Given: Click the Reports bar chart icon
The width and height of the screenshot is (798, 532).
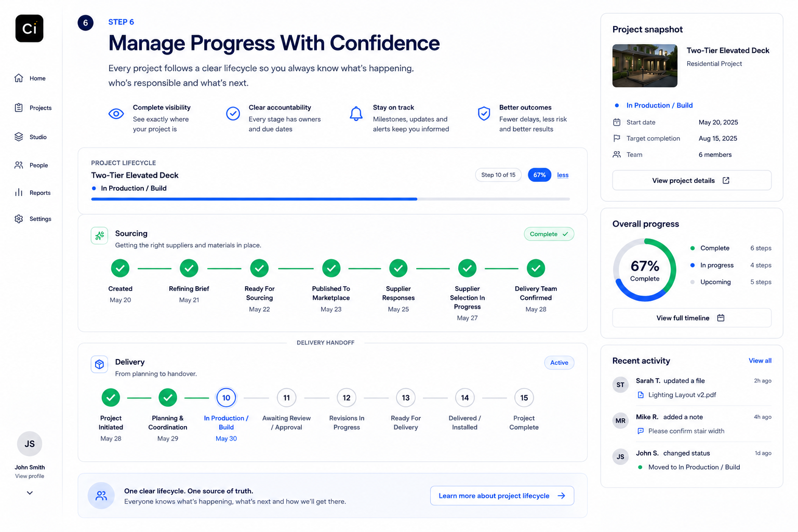Looking at the screenshot, I should point(19,192).
